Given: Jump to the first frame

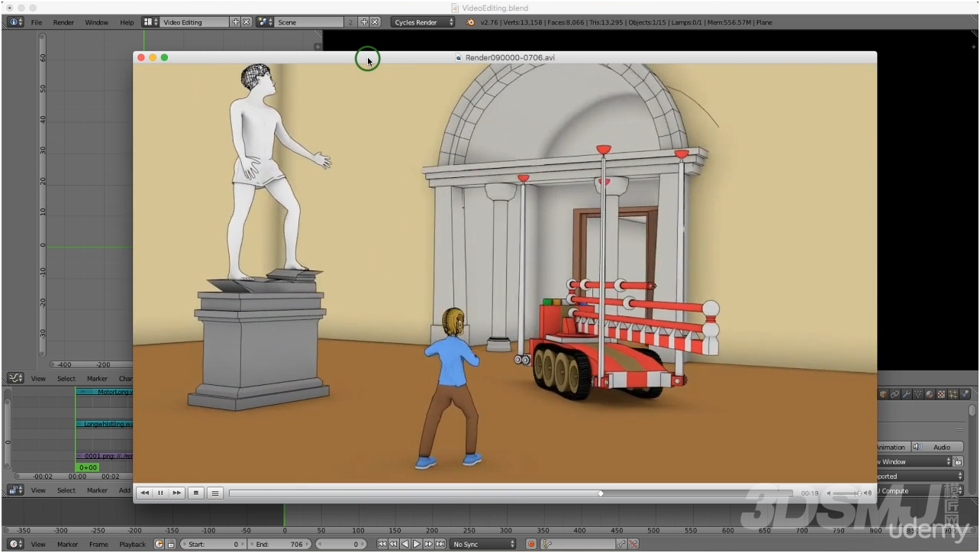Looking at the screenshot, I should click(382, 544).
